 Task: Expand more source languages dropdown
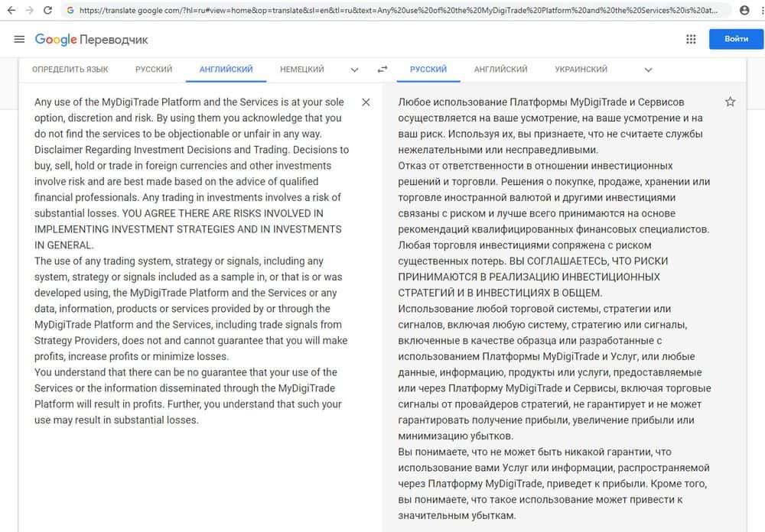coord(355,70)
